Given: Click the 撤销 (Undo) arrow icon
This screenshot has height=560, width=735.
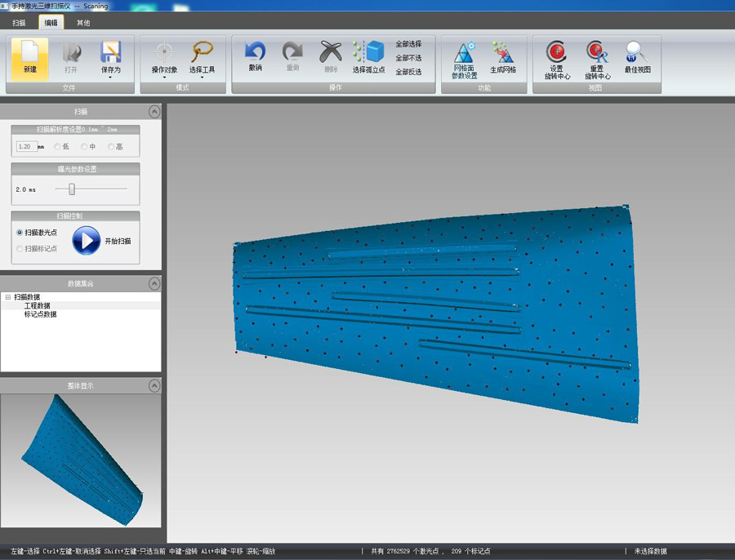Looking at the screenshot, I should (255, 52).
